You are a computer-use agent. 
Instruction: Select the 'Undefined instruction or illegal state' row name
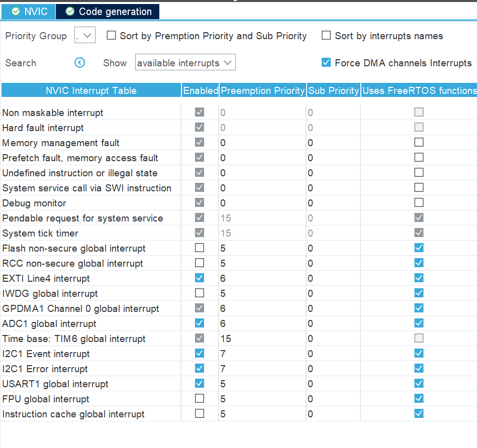click(x=80, y=173)
